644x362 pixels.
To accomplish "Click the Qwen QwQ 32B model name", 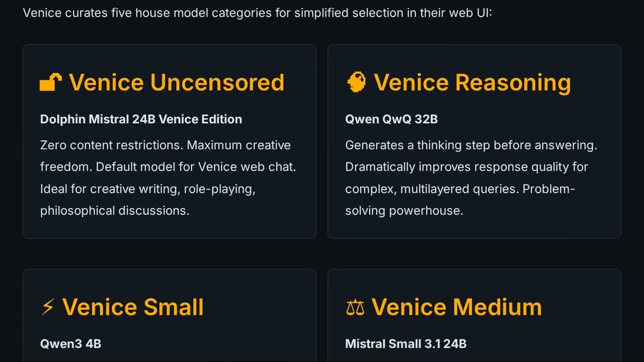I will [391, 119].
